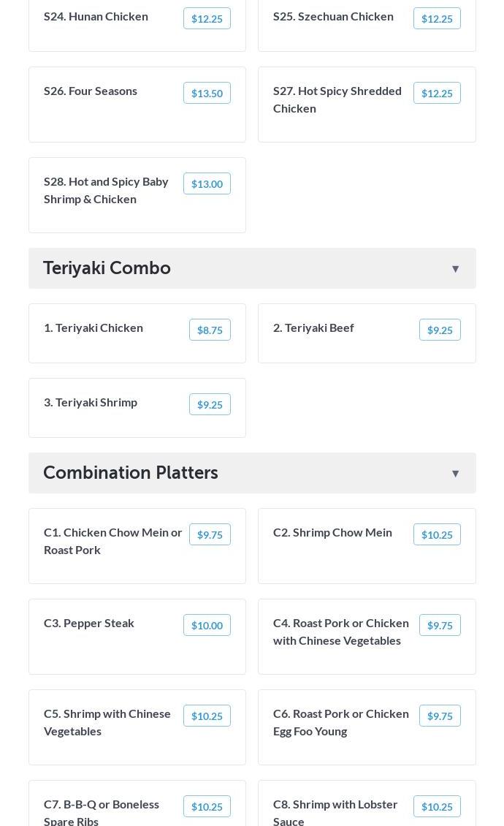Screen dimensions: 504x826
Task: Select the Teriyaki Chicken $8.75 button
Action: (210, 330)
